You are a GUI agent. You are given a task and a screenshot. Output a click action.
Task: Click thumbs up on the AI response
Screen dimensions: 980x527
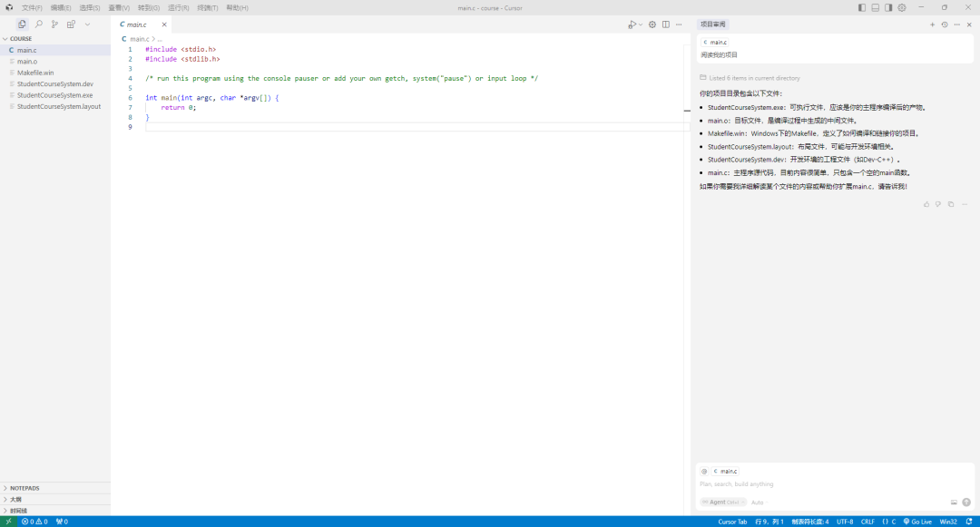coord(926,204)
